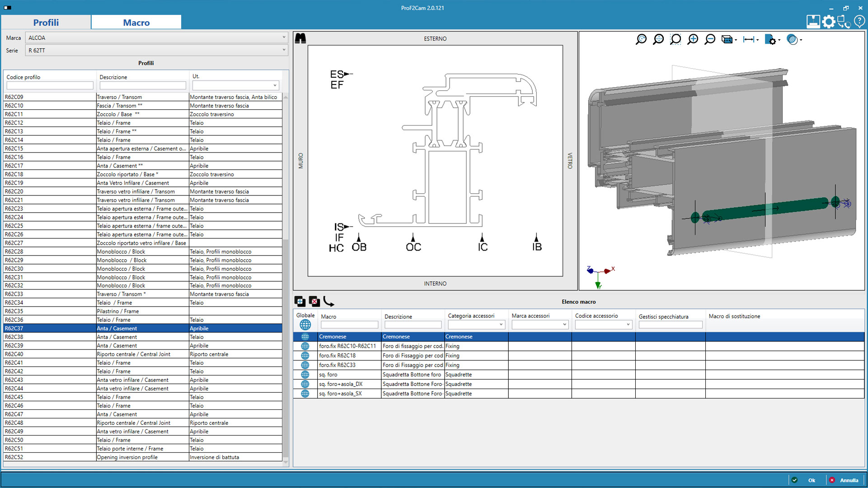
Task: Click the help question mark icon
Action: [859, 22]
